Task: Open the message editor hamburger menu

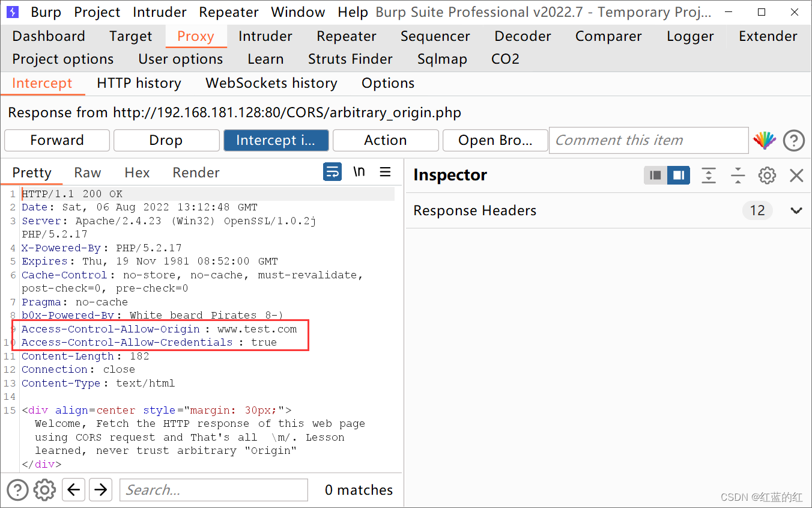Action: [386, 173]
